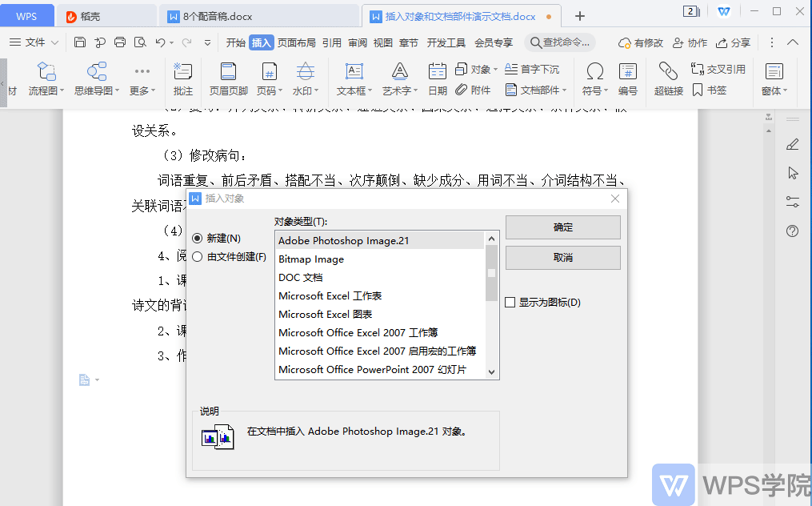Select Microsoft Excel 图表 in list
This screenshot has width=812, height=506.
[x=380, y=314]
